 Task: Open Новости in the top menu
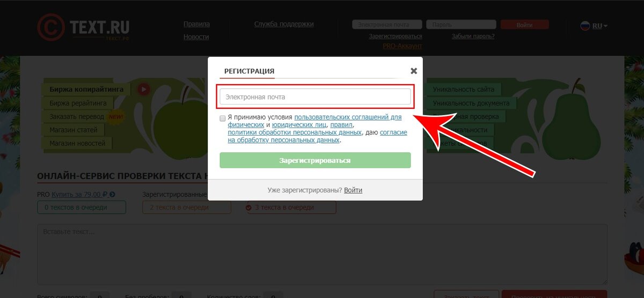click(x=196, y=37)
